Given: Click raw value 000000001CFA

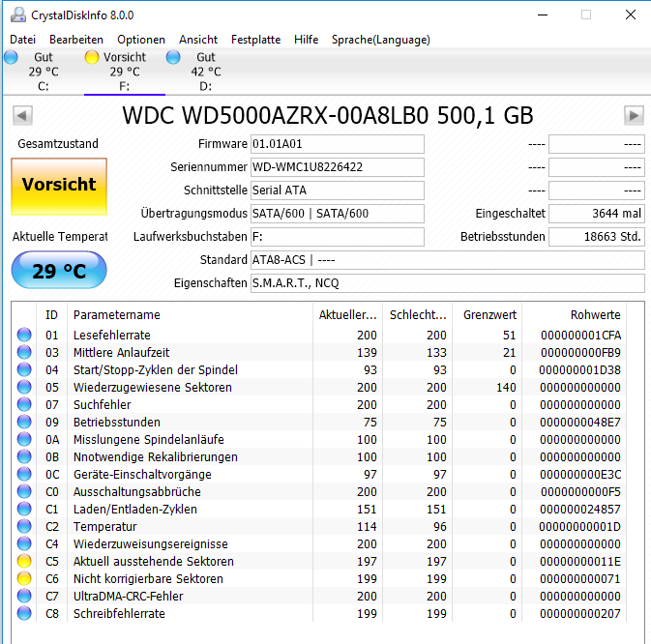Looking at the screenshot, I should tap(580, 335).
